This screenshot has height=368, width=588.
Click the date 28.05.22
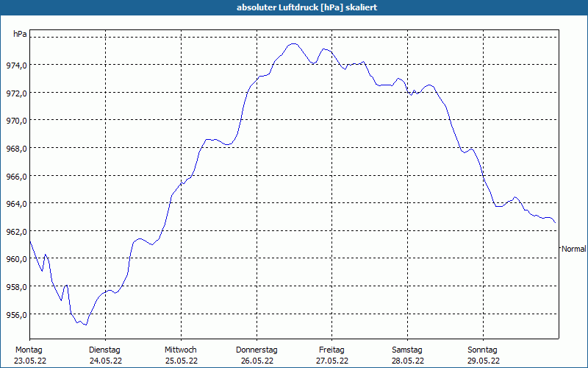pos(408,361)
